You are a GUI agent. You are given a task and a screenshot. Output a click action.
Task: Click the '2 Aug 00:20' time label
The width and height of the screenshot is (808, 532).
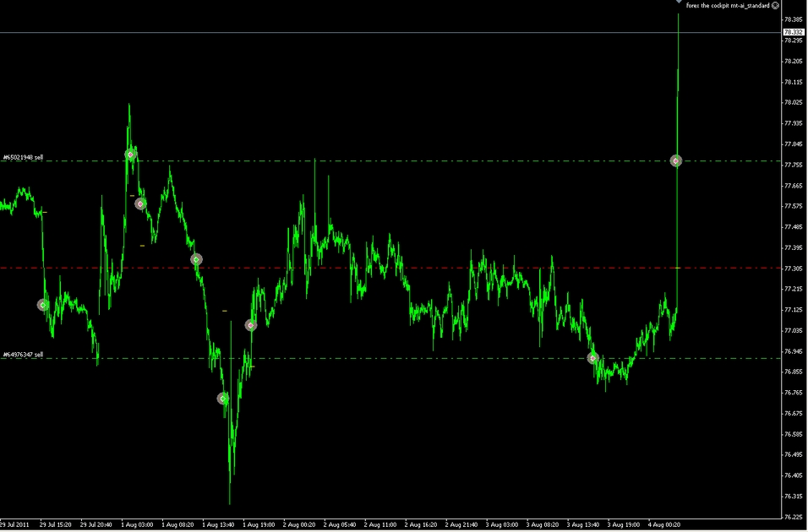(299, 524)
